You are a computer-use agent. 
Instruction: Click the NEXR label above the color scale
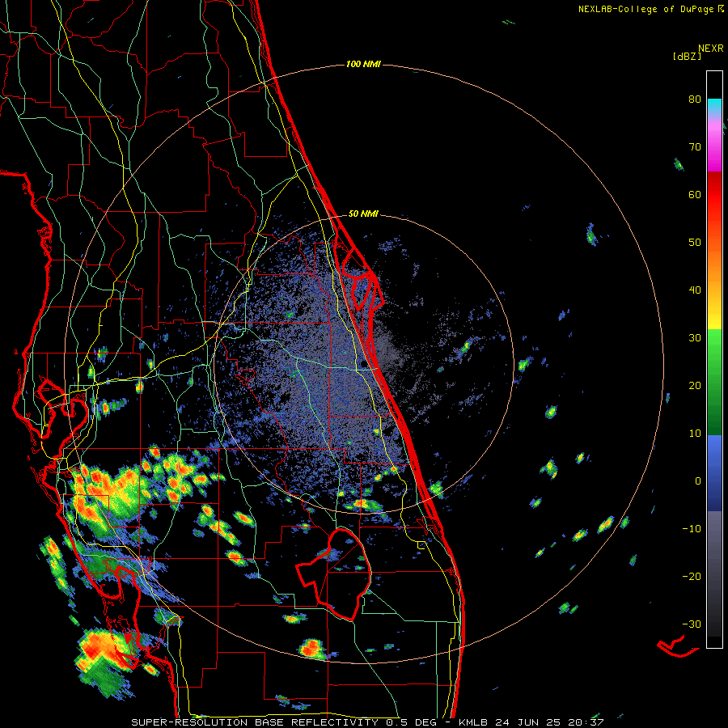[x=710, y=49]
